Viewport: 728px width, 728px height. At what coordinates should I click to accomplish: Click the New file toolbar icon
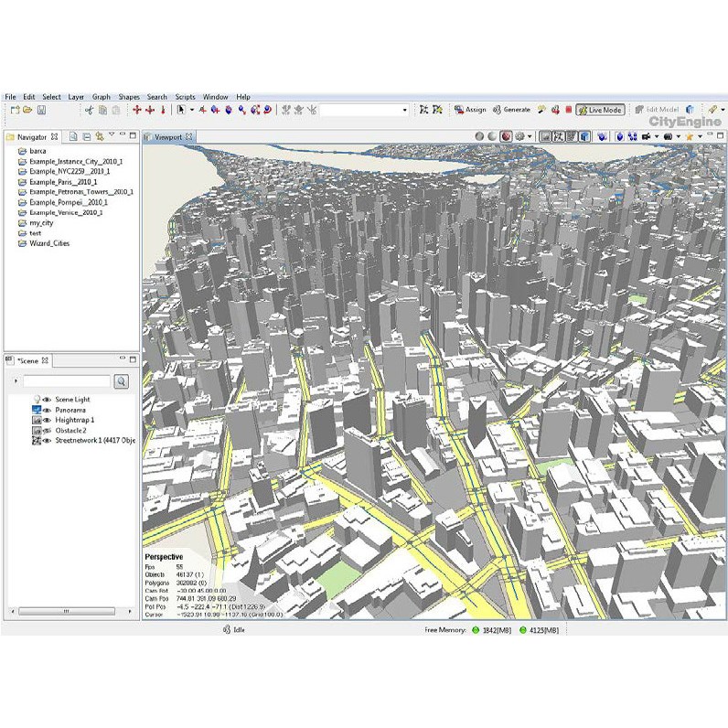tap(15, 110)
